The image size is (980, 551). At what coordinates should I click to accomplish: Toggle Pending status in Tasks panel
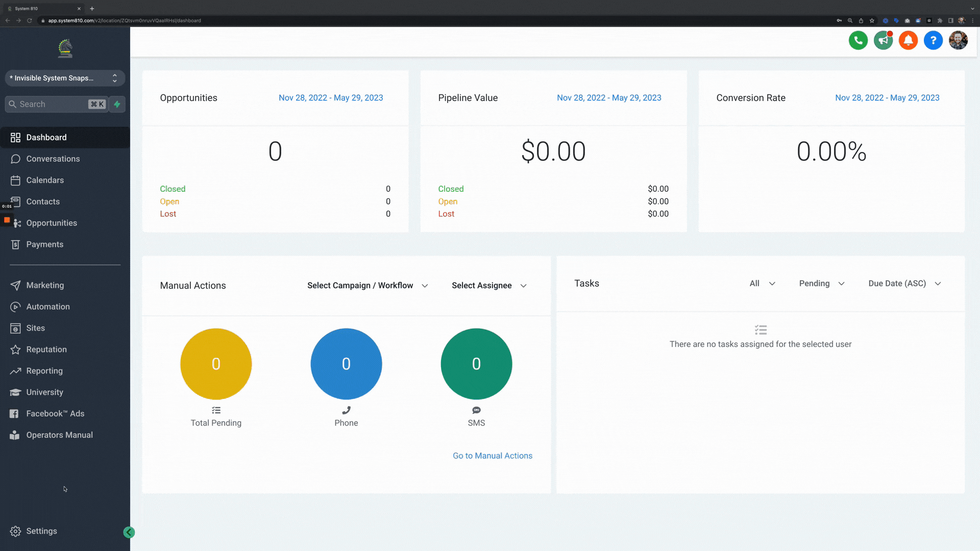coord(820,283)
